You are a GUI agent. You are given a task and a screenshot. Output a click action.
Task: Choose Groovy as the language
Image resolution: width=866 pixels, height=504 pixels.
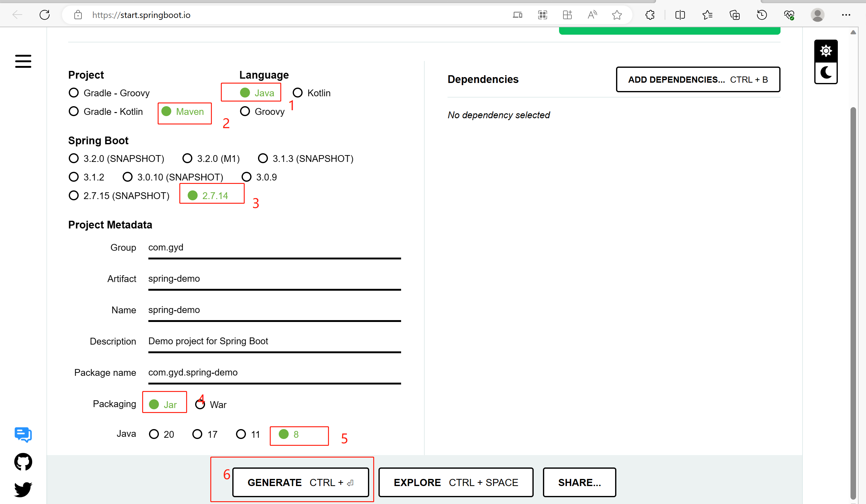click(262, 111)
